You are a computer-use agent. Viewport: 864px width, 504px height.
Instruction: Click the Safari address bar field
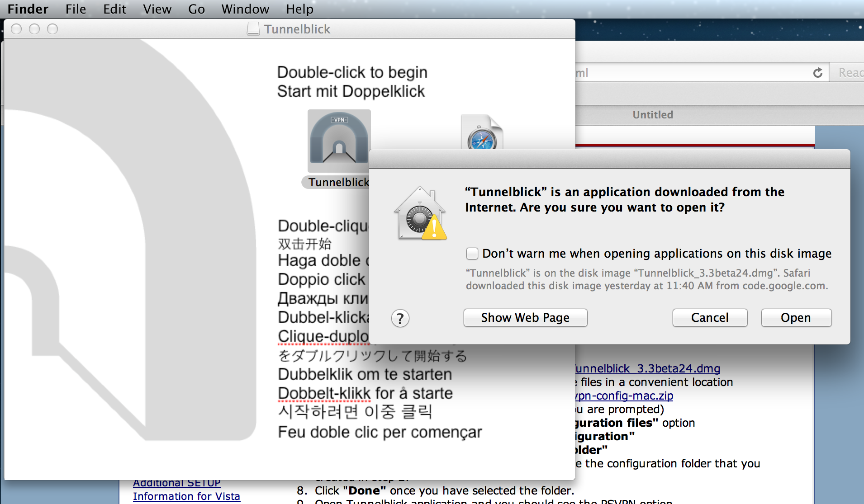(x=692, y=73)
